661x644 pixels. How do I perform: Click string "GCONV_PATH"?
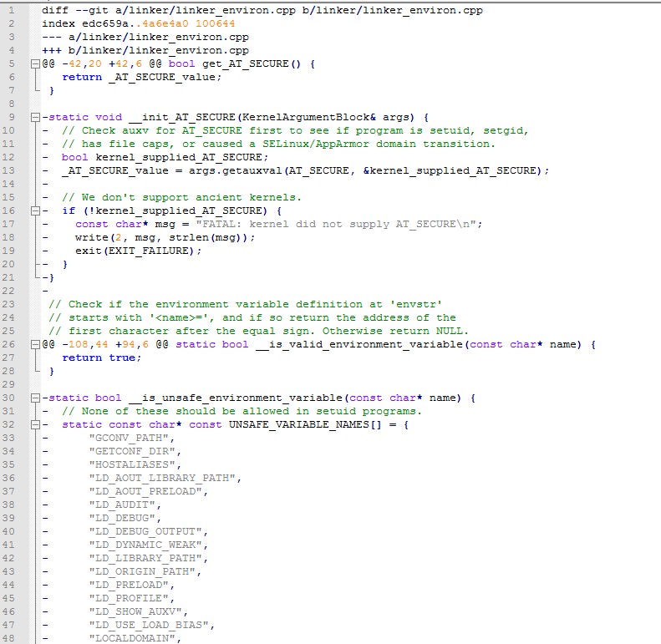(x=129, y=438)
